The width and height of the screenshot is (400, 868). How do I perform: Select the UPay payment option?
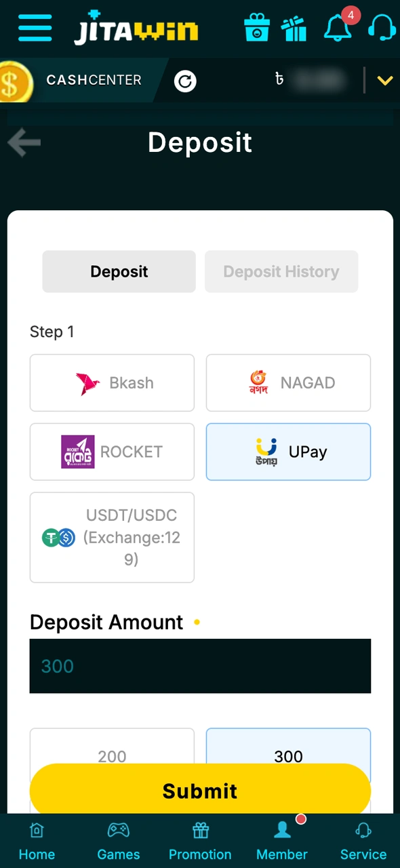[288, 452]
